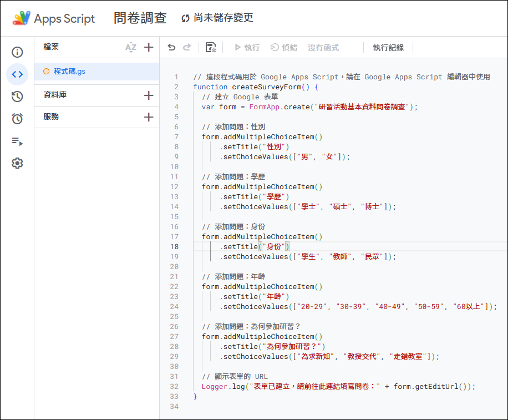Redo the last edit
The height and width of the screenshot is (420, 508).
point(187,47)
